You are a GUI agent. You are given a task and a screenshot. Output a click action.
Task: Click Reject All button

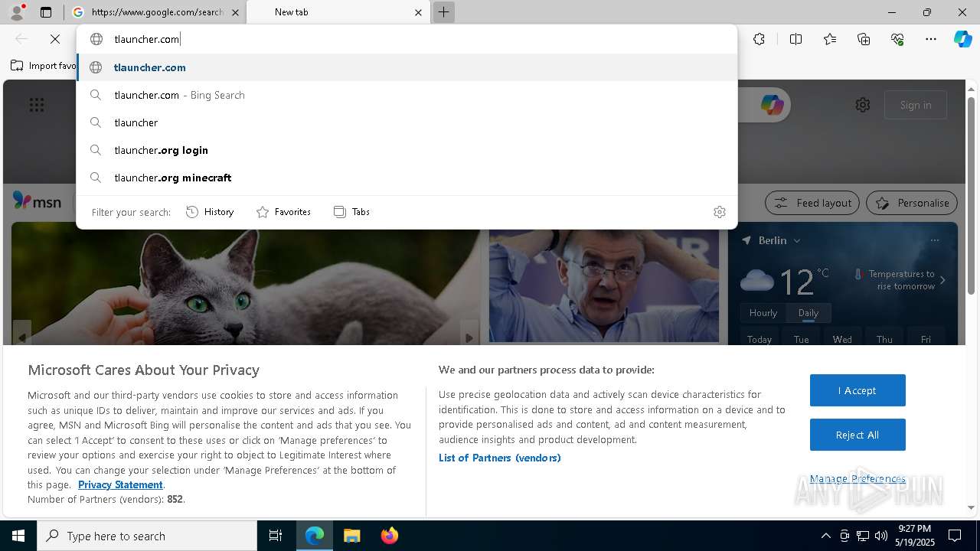[x=857, y=435]
